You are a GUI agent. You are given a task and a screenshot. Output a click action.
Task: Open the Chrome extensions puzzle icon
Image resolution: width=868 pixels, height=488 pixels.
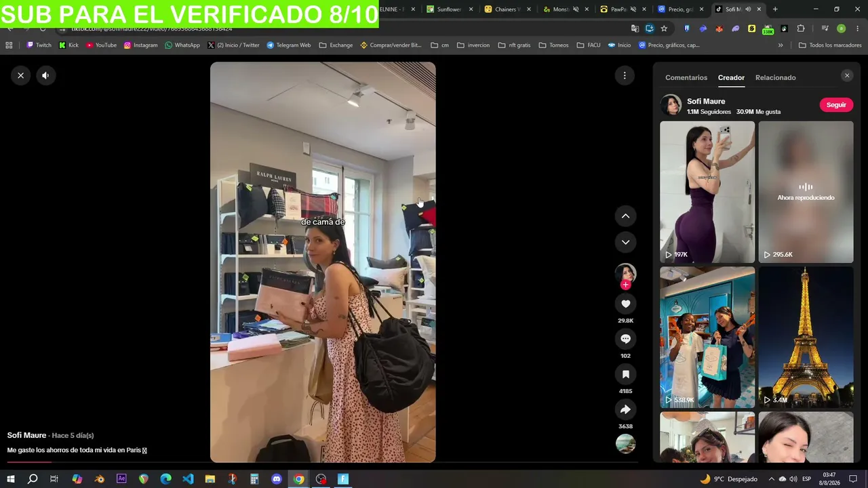coord(801,28)
